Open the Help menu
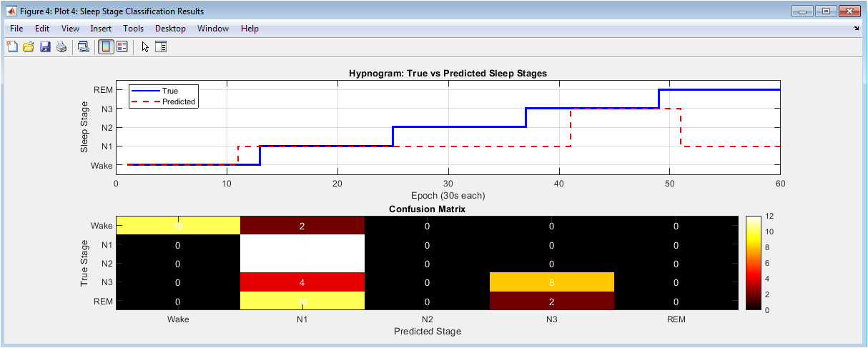868x348 pixels. coord(250,29)
